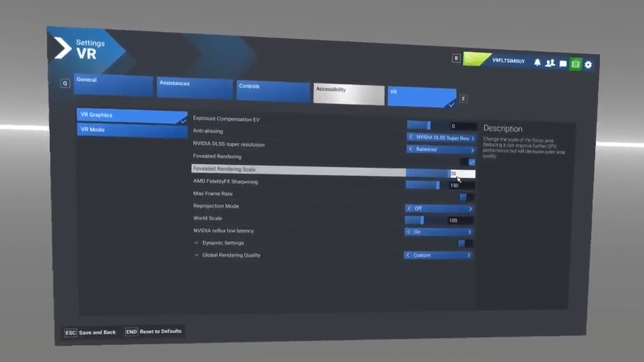
Task: Click the Anti-aliasing left arrow
Action: point(411,137)
